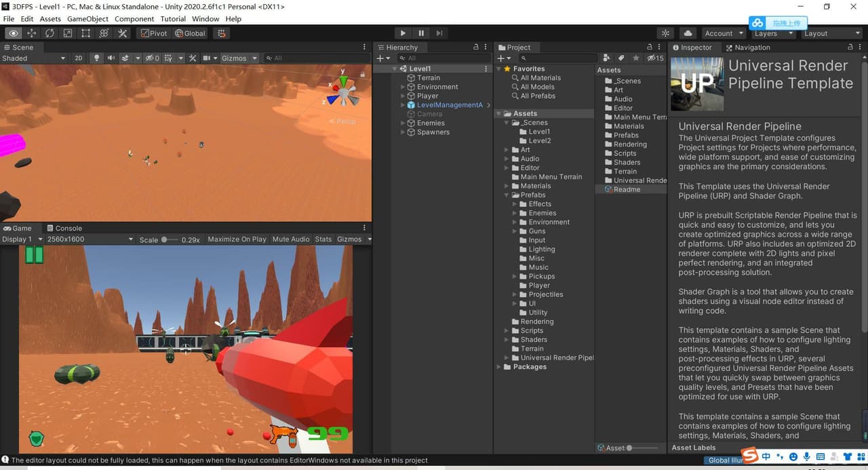
Task: Select Level2 scene in Project tree
Action: click(540, 141)
